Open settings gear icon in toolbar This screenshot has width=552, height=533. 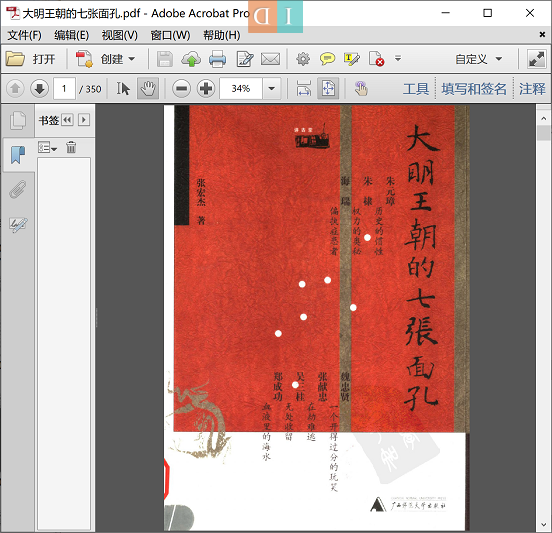click(303, 59)
